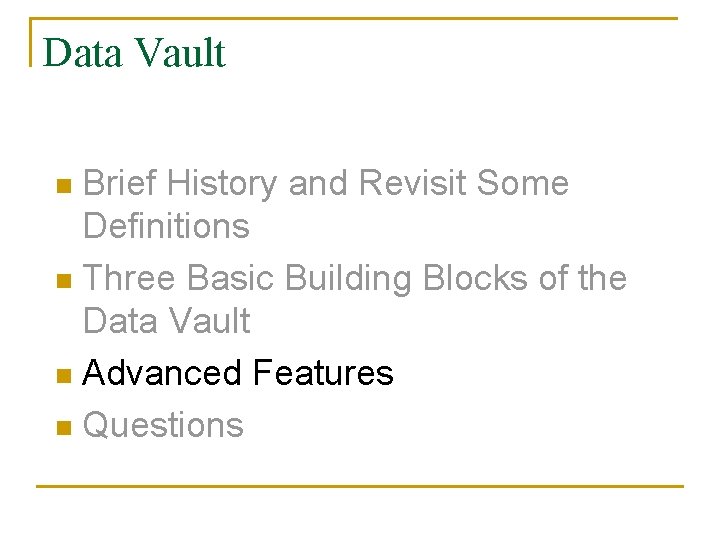Click the word Basic in second bullet
This screenshot has height=540, width=720.
231,277
